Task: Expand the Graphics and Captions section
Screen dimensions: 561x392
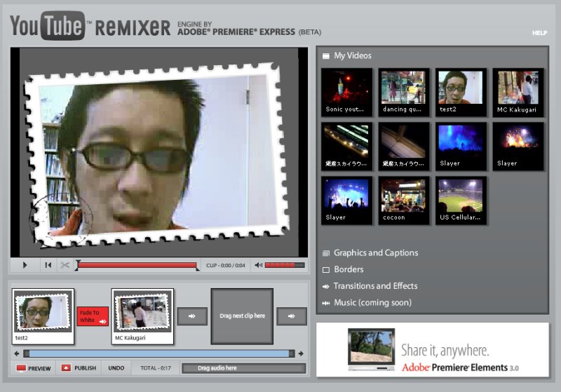Action: [375, 253]
